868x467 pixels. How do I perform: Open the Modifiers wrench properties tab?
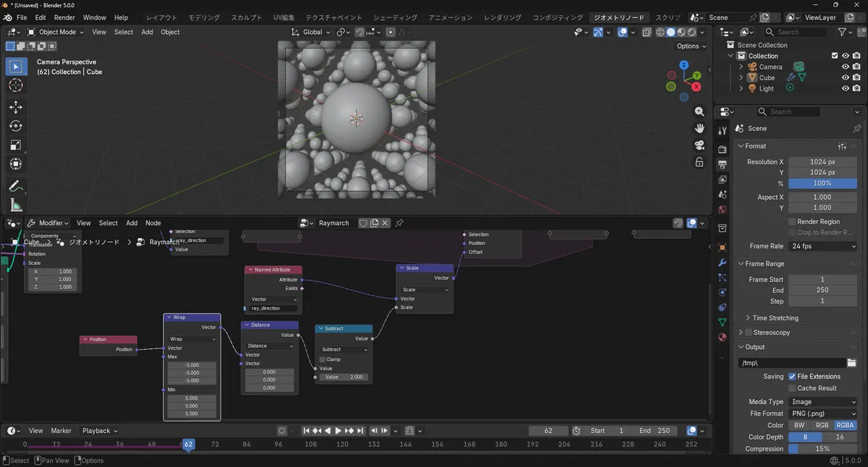pyautogui.click(x=722, y=262)
